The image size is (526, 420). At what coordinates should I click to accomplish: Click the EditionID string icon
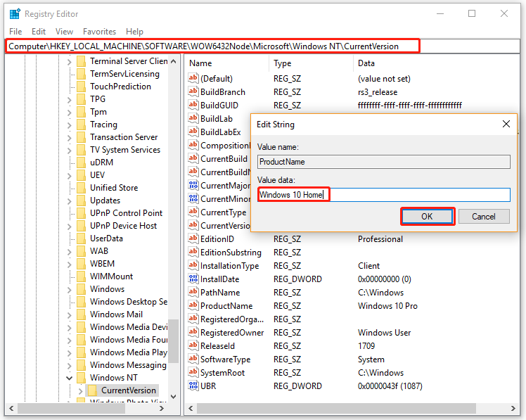pos(193,238)
